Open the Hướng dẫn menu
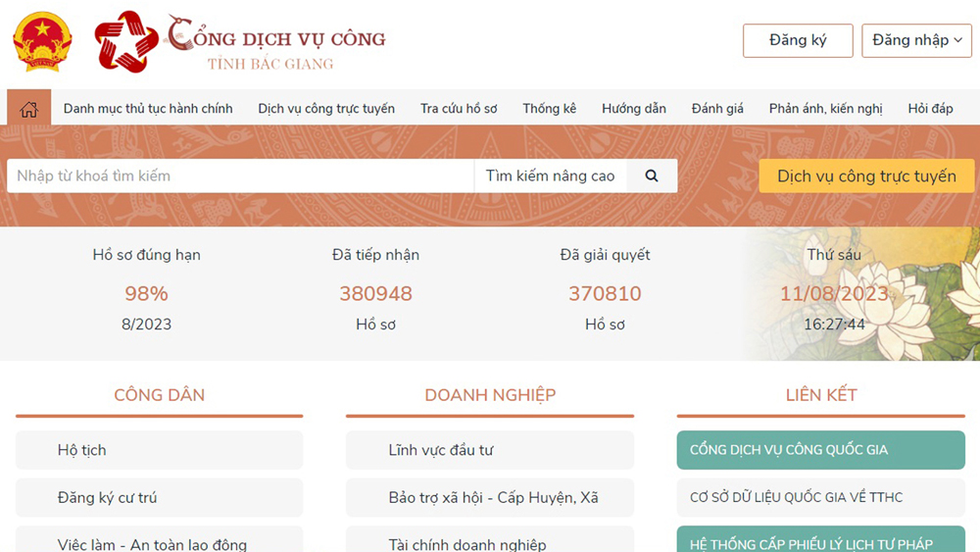The width and height of the screenshot is (980, 552). click(x=634, y=108)
